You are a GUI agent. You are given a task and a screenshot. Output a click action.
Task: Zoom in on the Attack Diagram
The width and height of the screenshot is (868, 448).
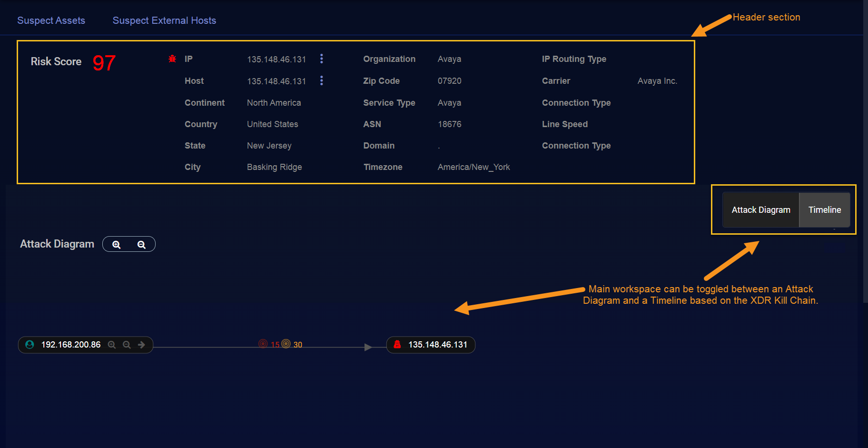pyautogui.click(x=116, y=245)
